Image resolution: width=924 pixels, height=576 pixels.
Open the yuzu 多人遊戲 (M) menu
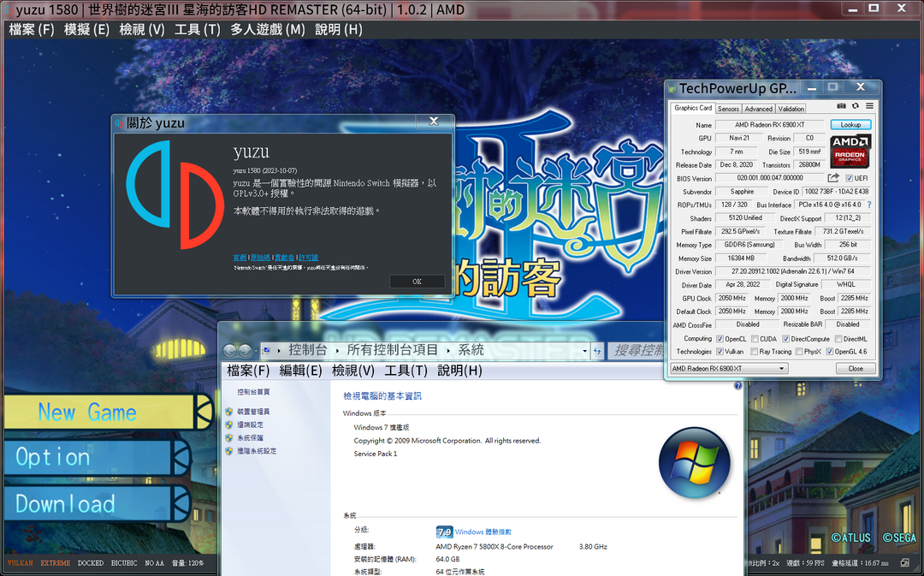click(268, 29)
